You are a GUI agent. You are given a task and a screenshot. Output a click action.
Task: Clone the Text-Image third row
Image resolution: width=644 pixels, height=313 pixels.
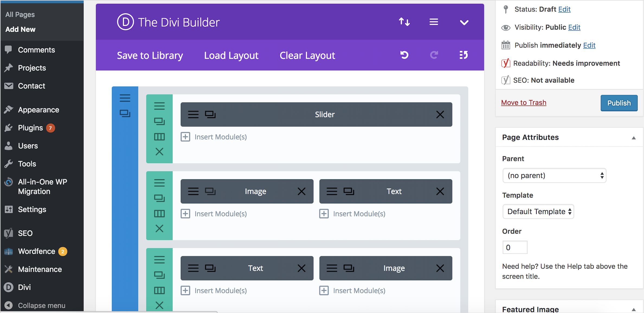[159, 275]
